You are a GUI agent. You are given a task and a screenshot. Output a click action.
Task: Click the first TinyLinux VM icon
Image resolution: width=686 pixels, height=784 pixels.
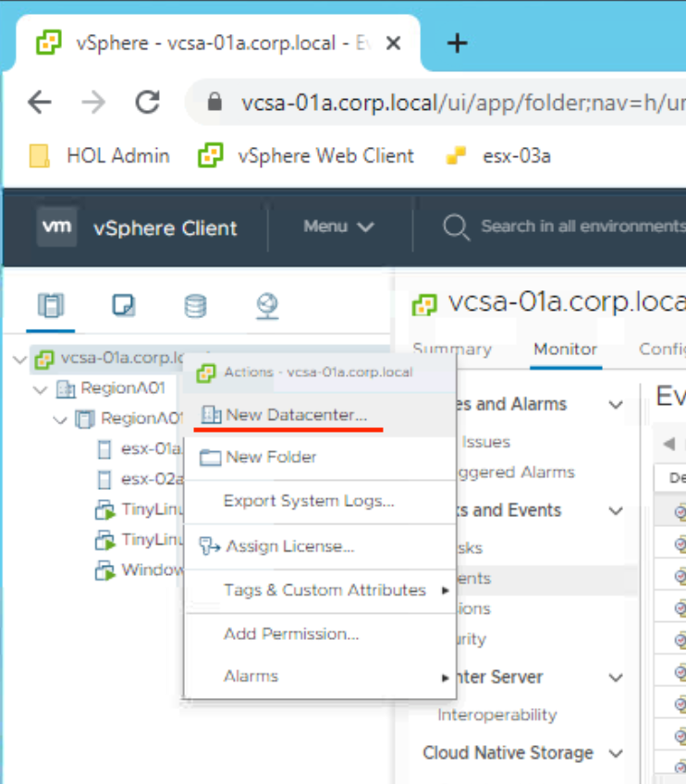tap(105, 510)
